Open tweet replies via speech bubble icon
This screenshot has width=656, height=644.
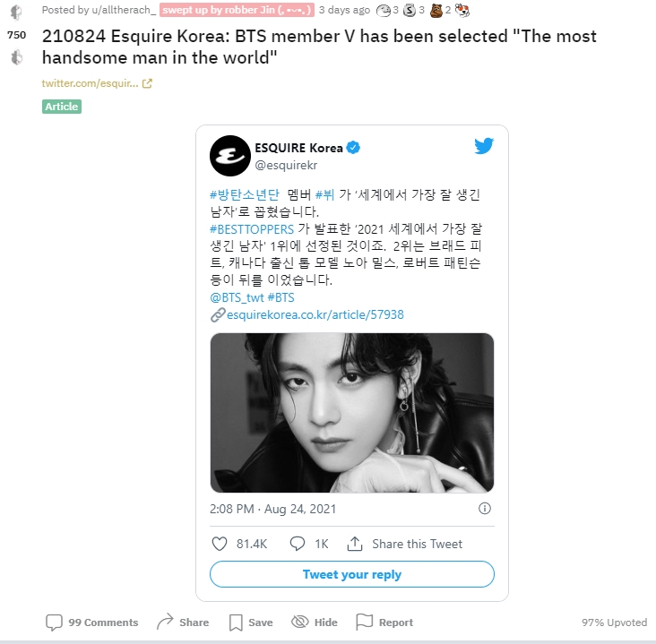297,544
